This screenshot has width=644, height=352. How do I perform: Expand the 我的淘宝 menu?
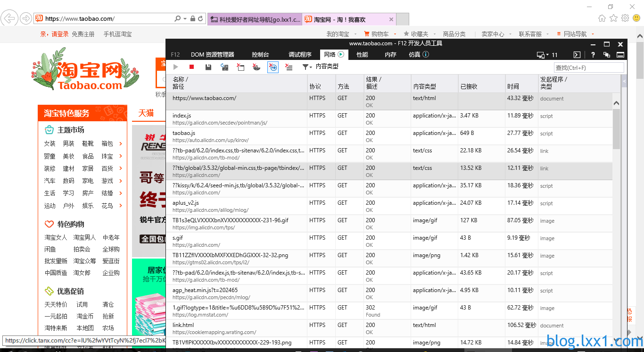click(341, 34)
